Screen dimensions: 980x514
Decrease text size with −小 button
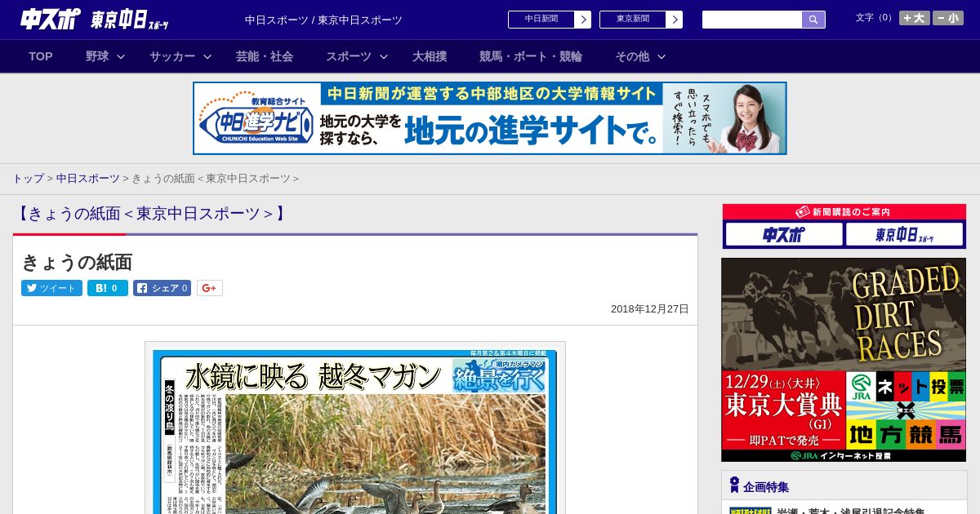point(948,18)
